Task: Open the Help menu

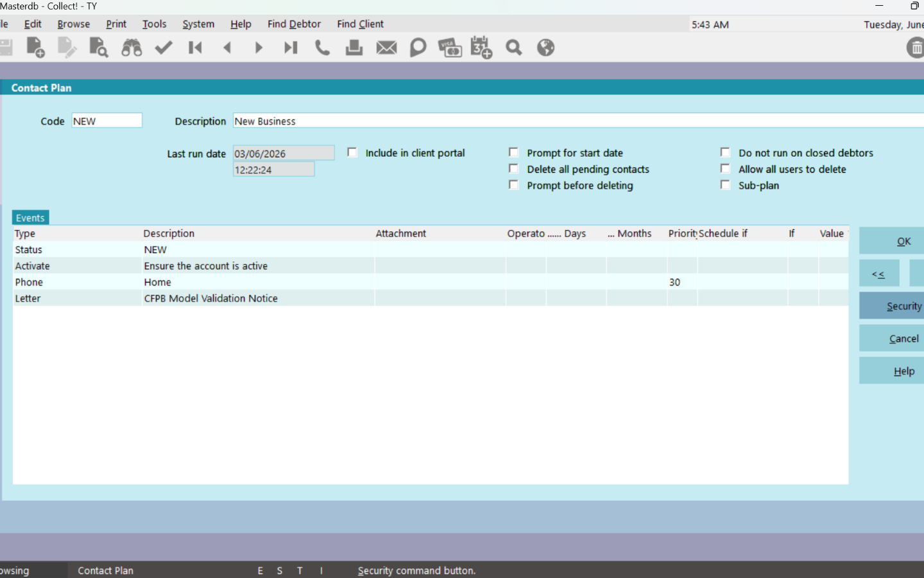Action: point(241,24)
